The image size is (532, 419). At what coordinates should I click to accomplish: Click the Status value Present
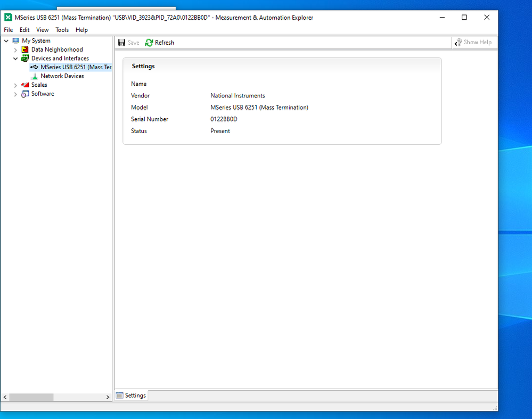220,131
